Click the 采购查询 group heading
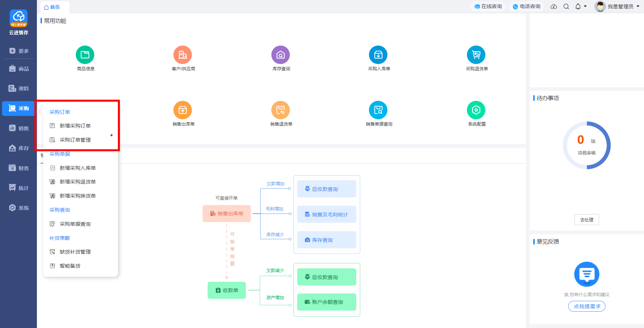Image resolution: width=644 pixels, height=328 pixels. [60, 210]
